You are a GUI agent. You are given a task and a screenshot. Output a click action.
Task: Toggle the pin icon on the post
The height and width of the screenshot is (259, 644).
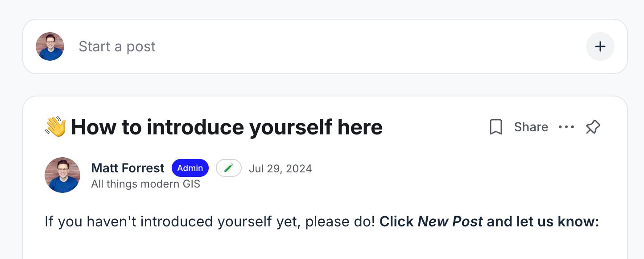point(593,127)
